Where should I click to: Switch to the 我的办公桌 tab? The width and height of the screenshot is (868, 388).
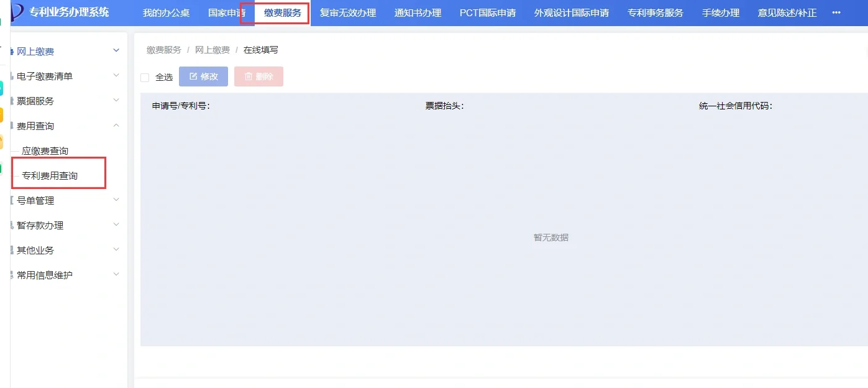coord(166,12)
